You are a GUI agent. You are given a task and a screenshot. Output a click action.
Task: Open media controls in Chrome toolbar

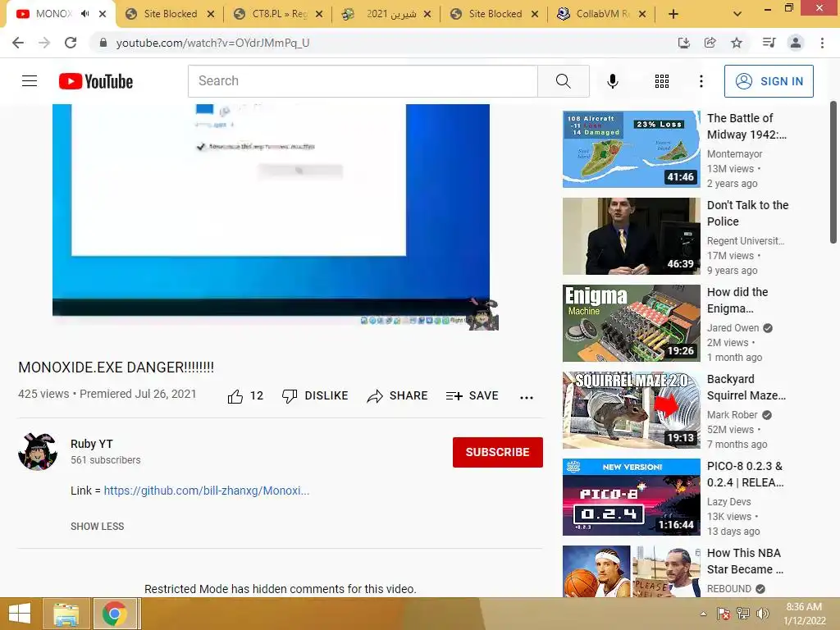[769, 43]
